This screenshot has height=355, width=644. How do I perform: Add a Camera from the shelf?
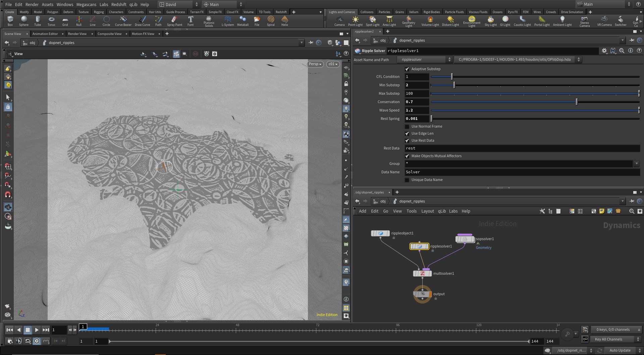[x=339, y=21]
